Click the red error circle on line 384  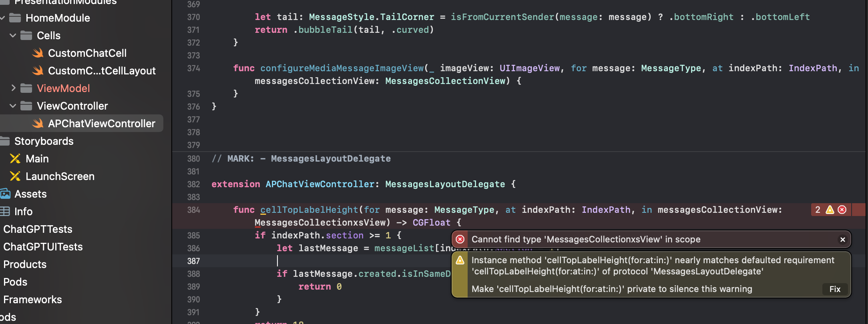point(842,210)
